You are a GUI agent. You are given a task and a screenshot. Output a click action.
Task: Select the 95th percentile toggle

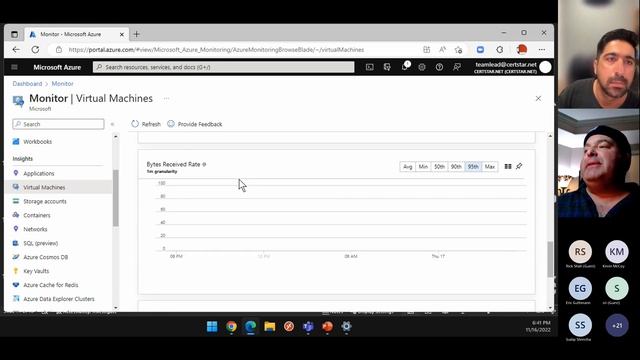coord(473,167)
